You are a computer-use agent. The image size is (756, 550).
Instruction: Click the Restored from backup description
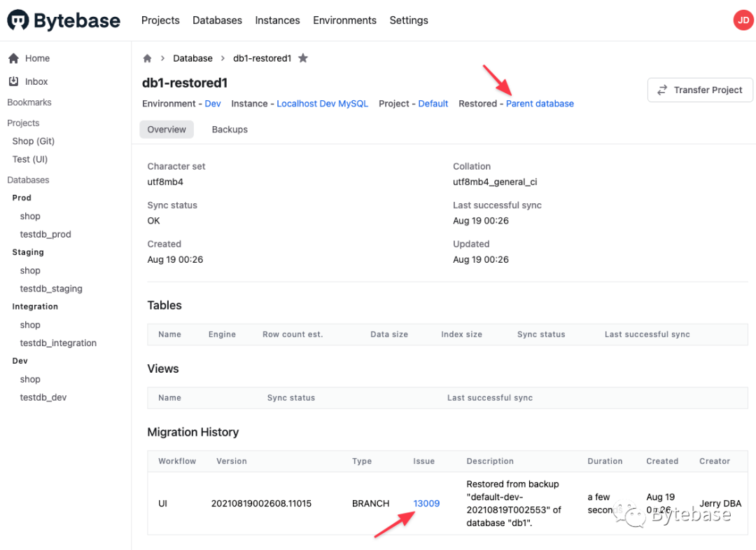(514, 503)
